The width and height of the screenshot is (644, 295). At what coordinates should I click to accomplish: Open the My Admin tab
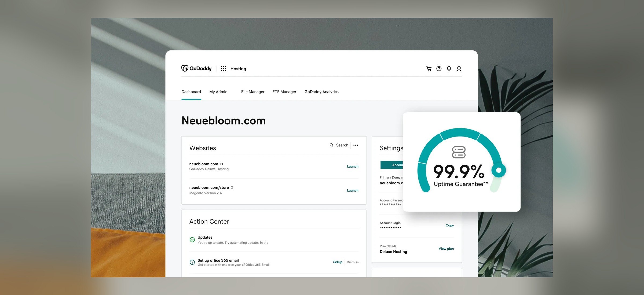click(x=218, y=92)
